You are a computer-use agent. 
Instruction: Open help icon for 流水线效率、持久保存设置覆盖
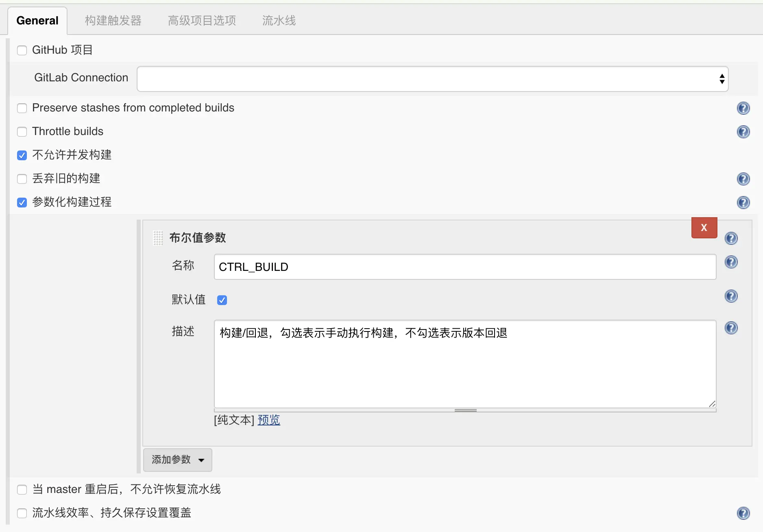click(x=743, y=513)
